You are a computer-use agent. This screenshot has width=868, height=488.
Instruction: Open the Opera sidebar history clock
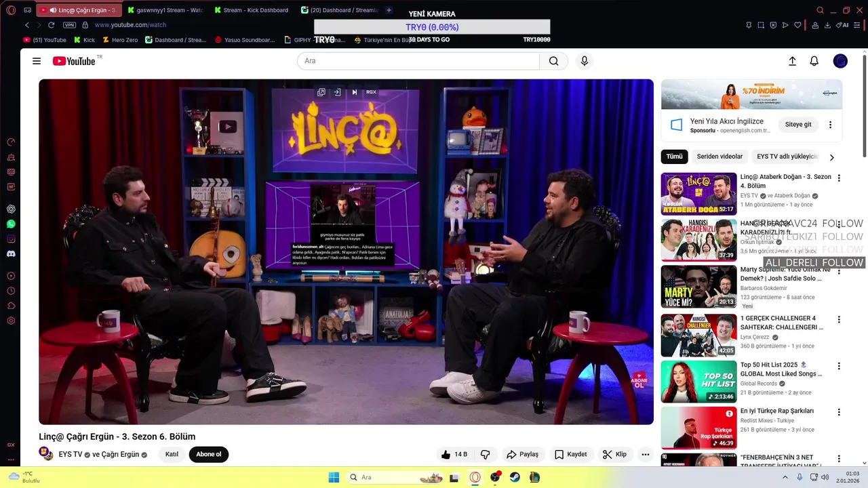pyautogui.click(x=11, y=291)
